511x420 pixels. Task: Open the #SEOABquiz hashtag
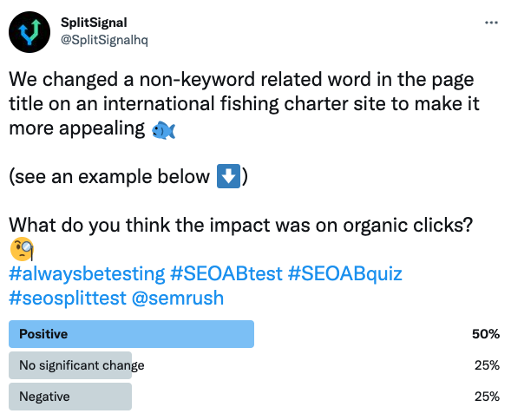[345, 273]
